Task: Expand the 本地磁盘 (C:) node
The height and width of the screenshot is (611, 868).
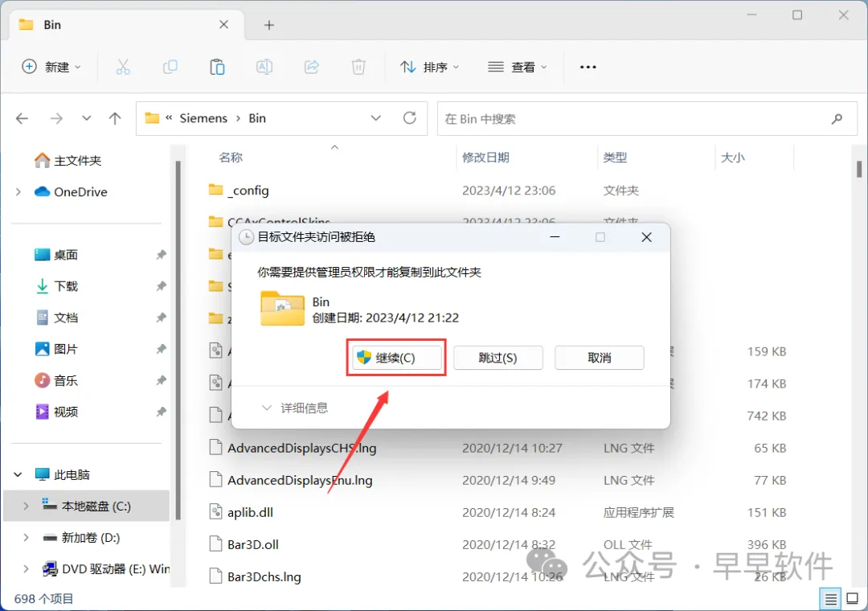Action: 26,506
